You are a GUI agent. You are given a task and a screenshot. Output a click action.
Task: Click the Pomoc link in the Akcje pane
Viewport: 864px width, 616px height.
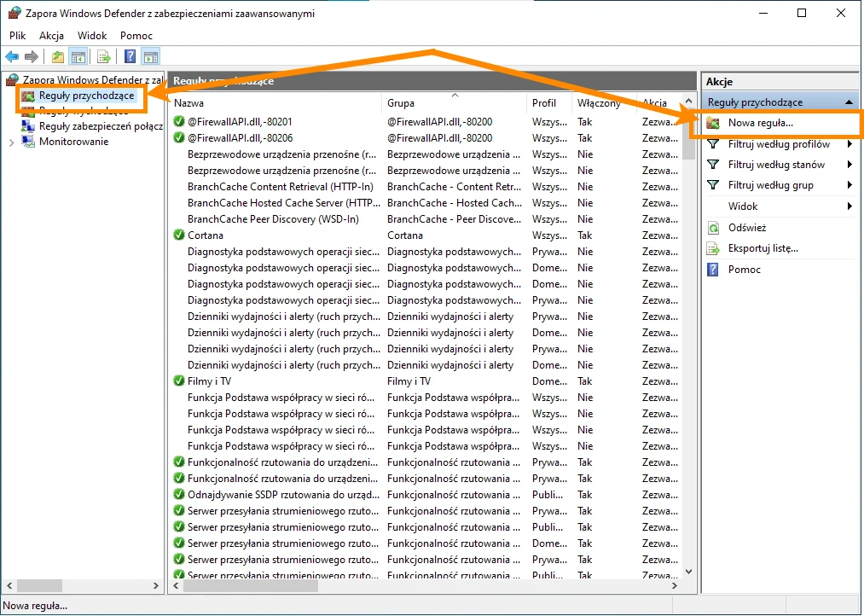coord(745,270)
